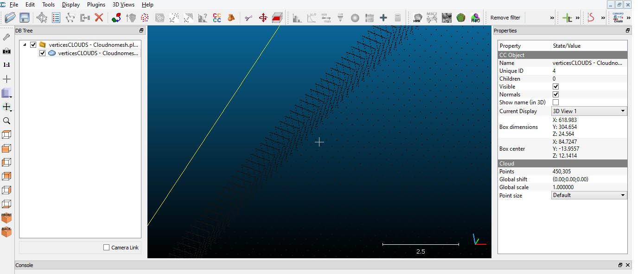The width and height of the screenshot is (644, 274).
Task: Click the camera snapshot icon in sidebar
Action: click(x=6, y=51)
